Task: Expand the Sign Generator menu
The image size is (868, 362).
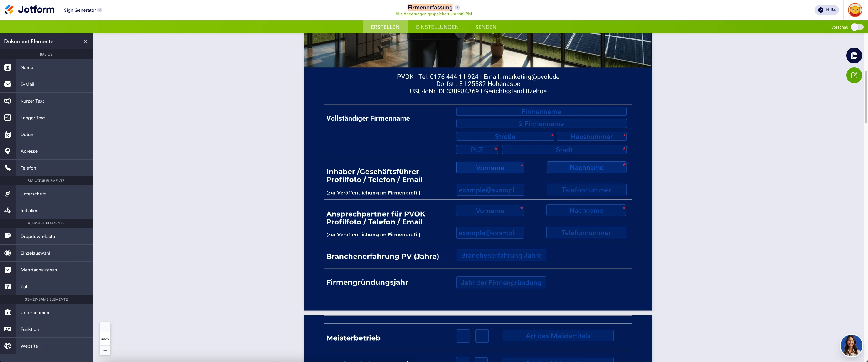Action: pyautogui.click(x=100, y=10)
